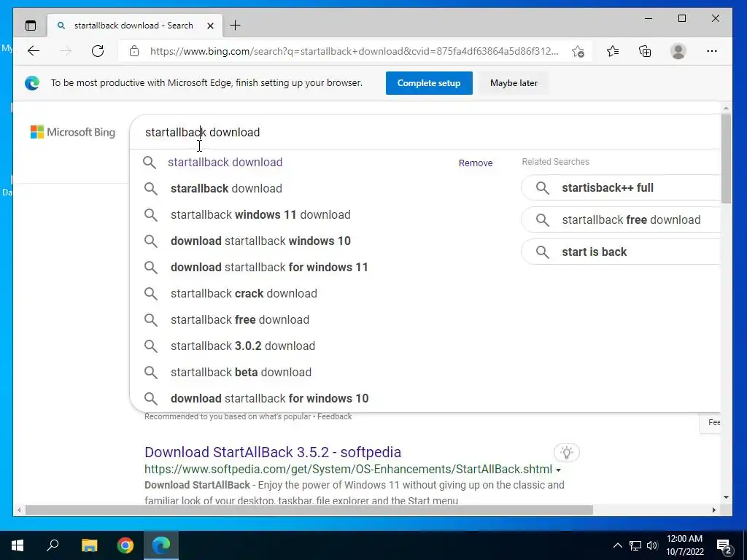
Task: Open related search 'startallback free download'
Action: [x=620, y=219]
